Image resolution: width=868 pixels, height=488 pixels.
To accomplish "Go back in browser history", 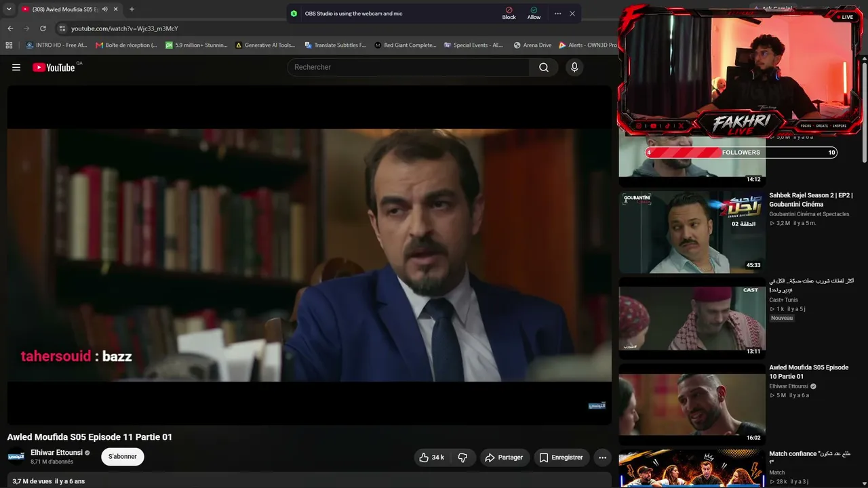I will [x=10, y=28].
